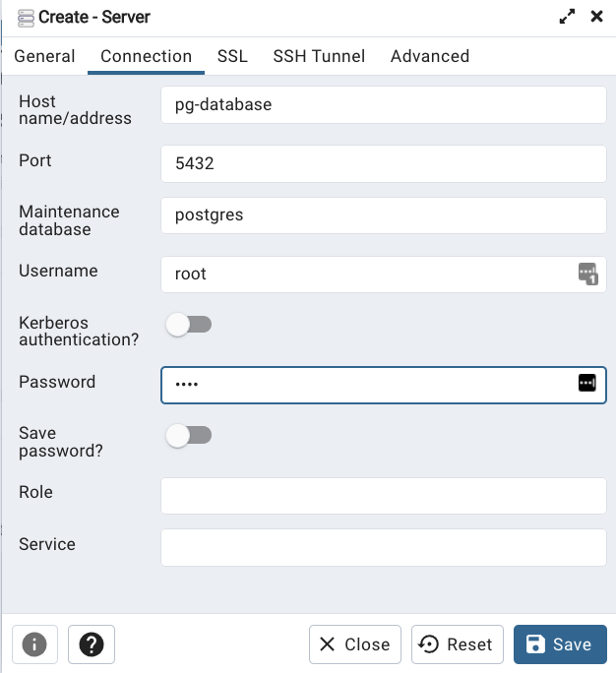Click the Save password? label
Viewport: 616px width, 673px height.
(61, 442)
